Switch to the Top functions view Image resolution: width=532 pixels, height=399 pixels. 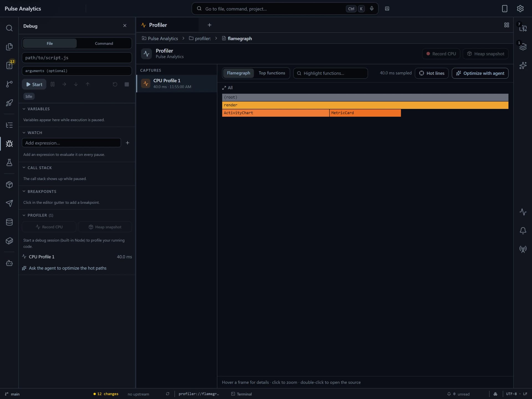tap(272, 73)
